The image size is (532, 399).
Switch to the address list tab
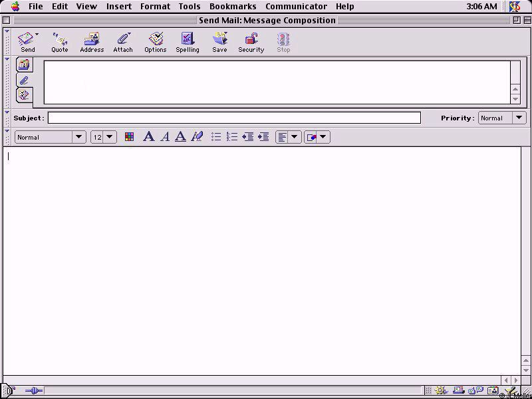[24, 65]
